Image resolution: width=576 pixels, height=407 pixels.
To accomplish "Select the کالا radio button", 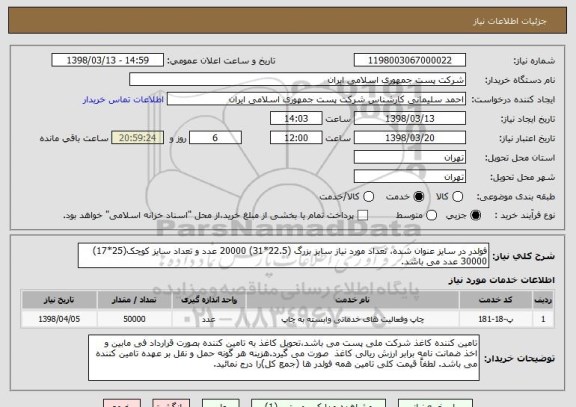I will click(457, 197).
